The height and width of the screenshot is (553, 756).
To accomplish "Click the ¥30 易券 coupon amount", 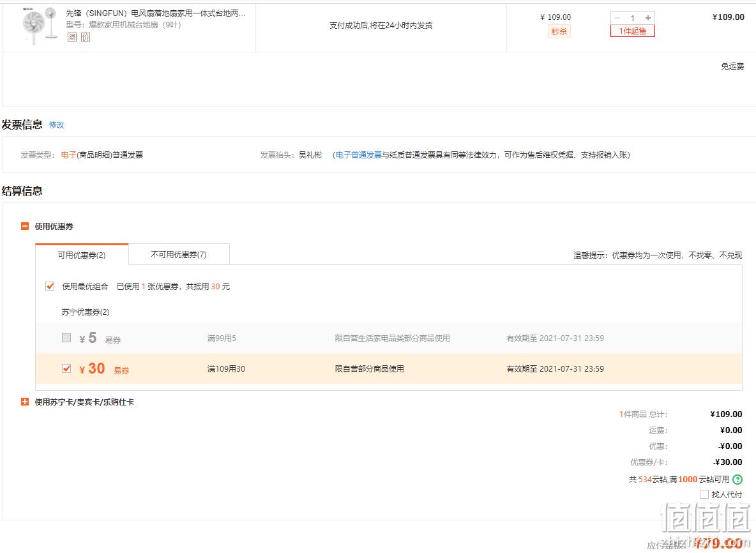I will [92, 369].
